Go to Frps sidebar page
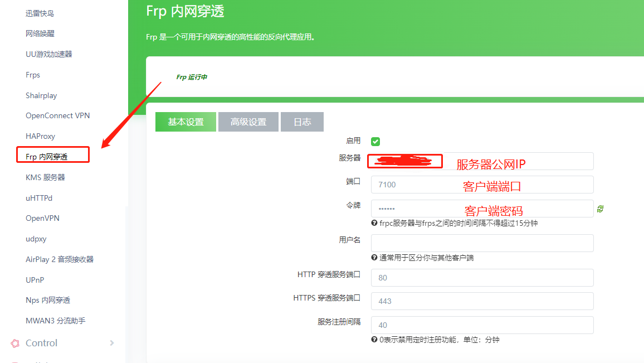This screenshot has width=644, height=363. [x=33, y=75]
